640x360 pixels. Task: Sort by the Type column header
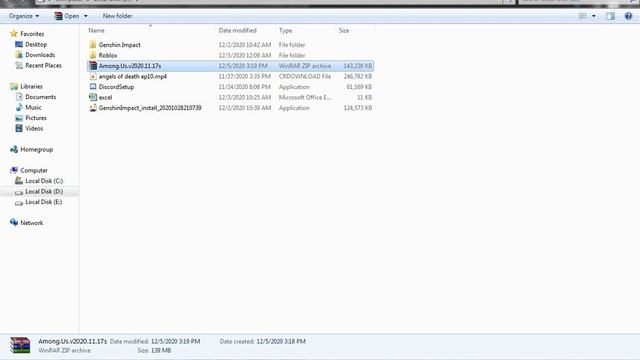285,30
